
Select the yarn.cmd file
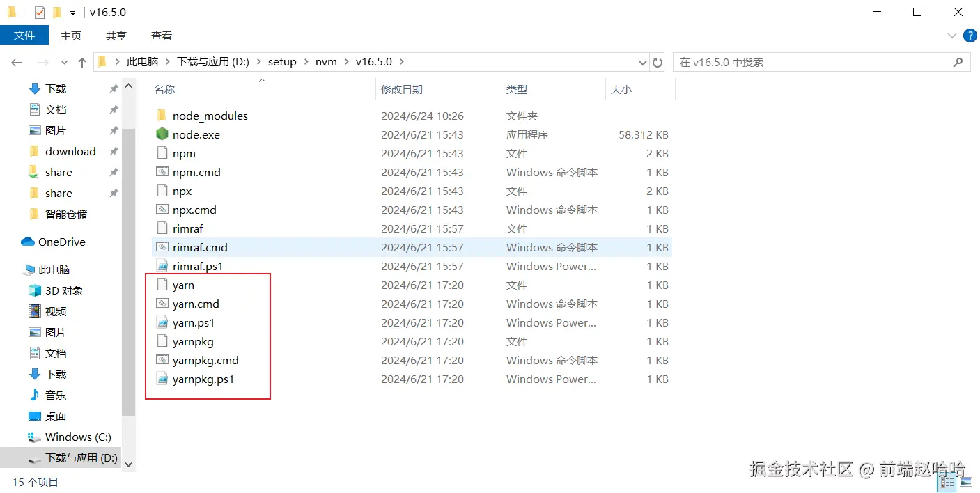[x=196, y=304]
